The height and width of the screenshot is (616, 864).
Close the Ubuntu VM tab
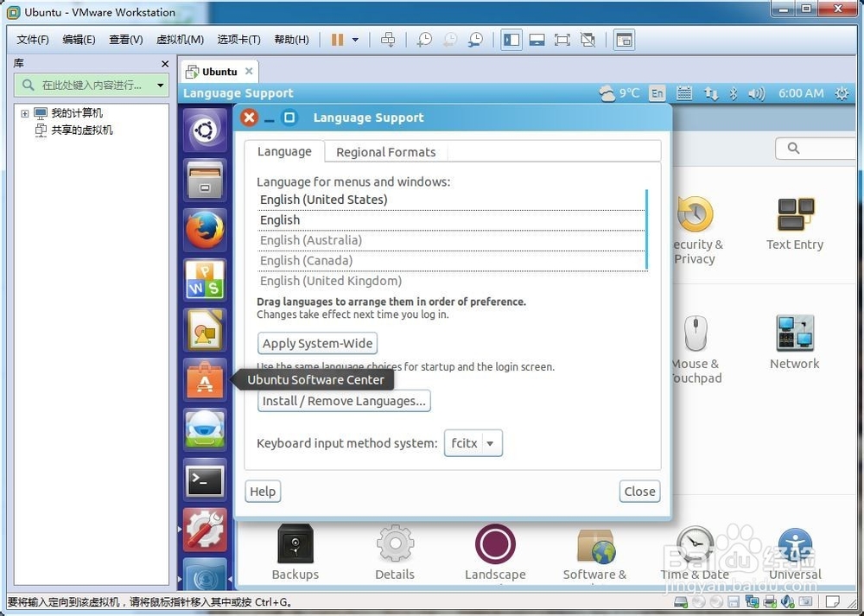(x=249, y=71)
